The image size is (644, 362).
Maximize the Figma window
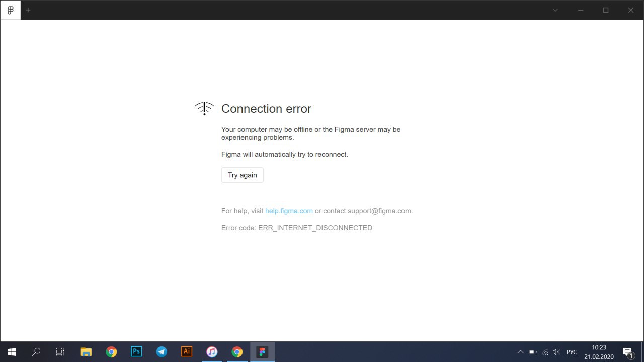pos(606,10)
